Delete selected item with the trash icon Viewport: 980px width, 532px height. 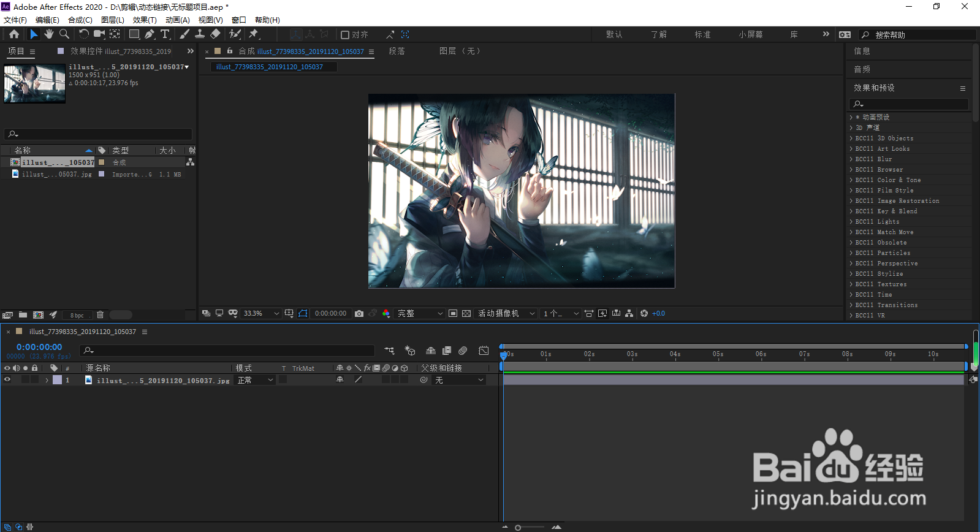(x=101, y=315)
